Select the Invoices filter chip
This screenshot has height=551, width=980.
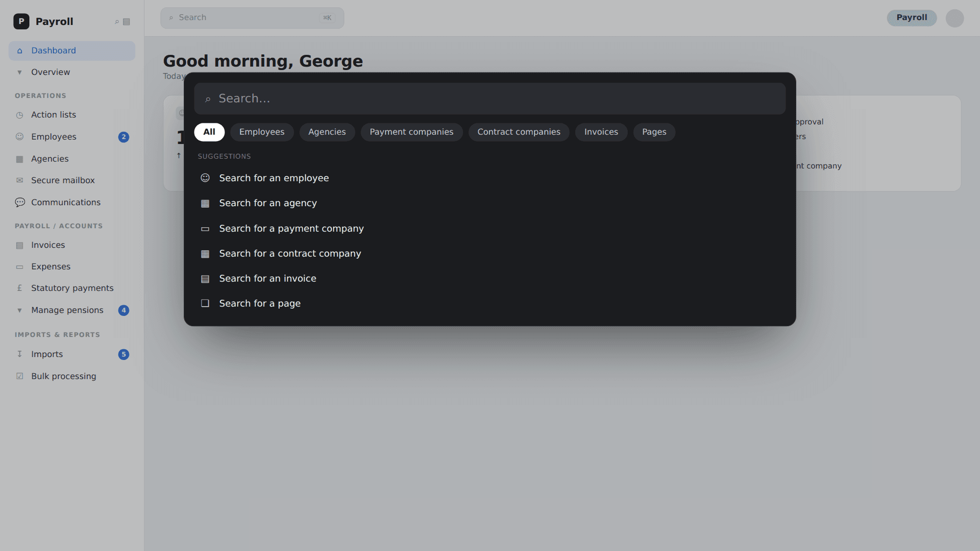pyautogui.click(x=601, y=132)
